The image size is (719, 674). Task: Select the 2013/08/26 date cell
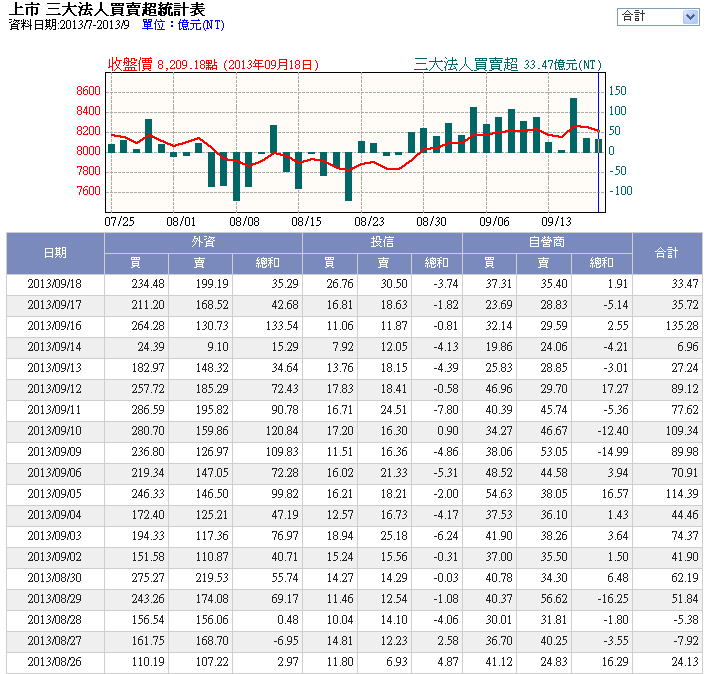click(55, 662)
